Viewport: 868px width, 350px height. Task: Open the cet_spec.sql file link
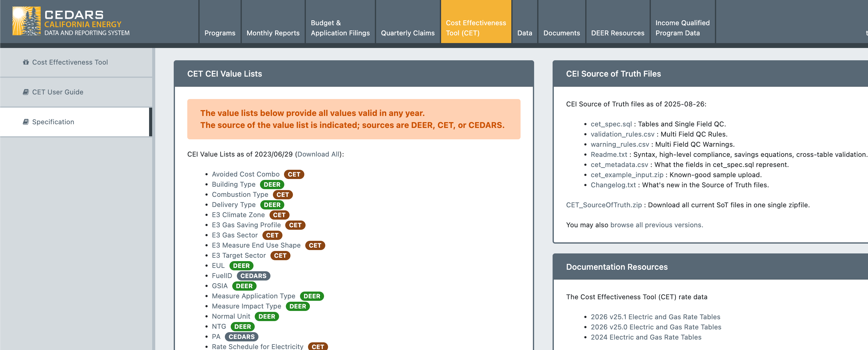611,124
